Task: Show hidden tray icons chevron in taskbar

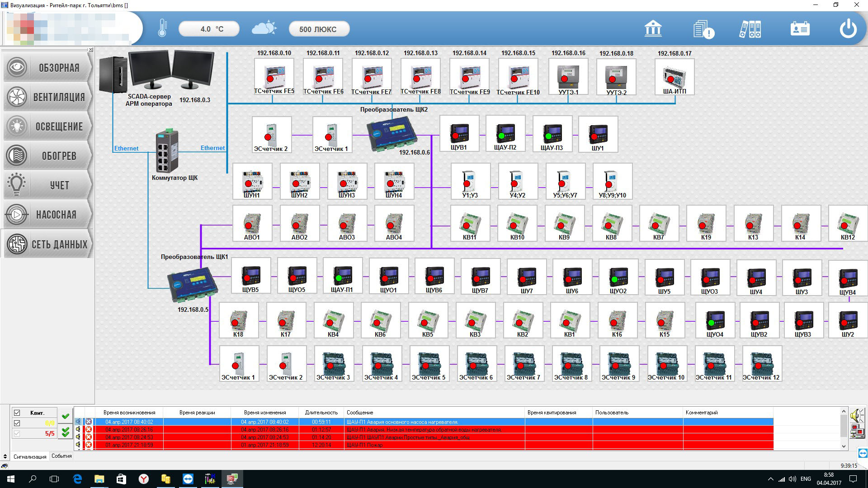Action: point(770,479)
